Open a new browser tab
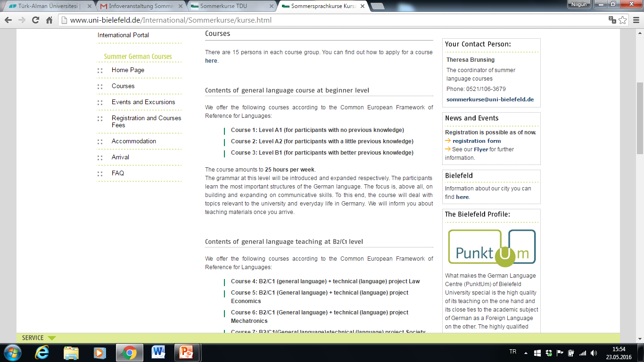The image size is (644, 362). point(378,6)
